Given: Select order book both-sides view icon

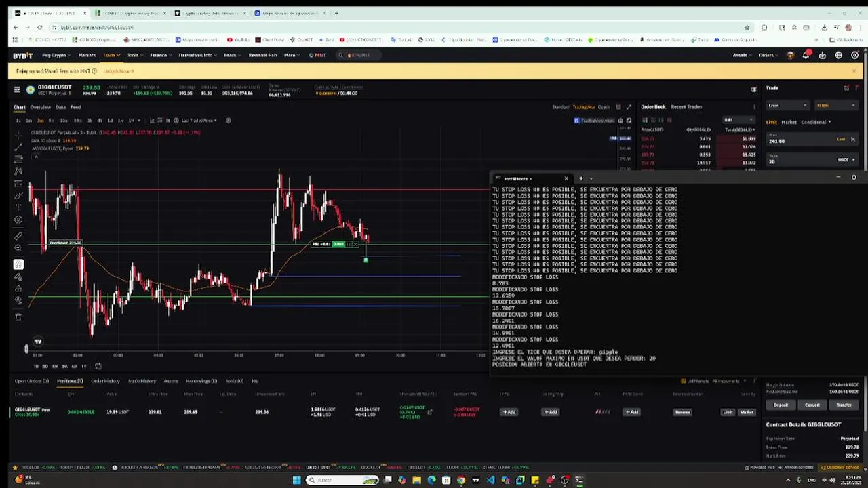Looking at the screenshot, I should pyautogui.click(x=644, y=120).
